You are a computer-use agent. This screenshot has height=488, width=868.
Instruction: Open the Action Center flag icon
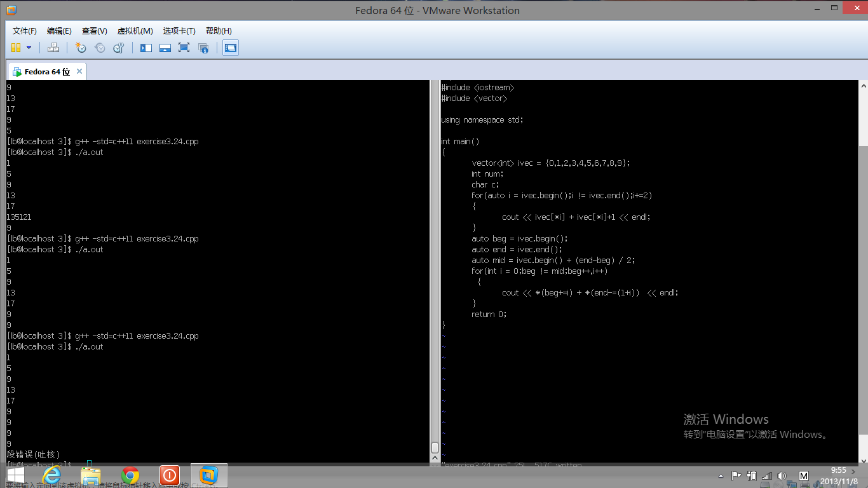pos(736,475)
